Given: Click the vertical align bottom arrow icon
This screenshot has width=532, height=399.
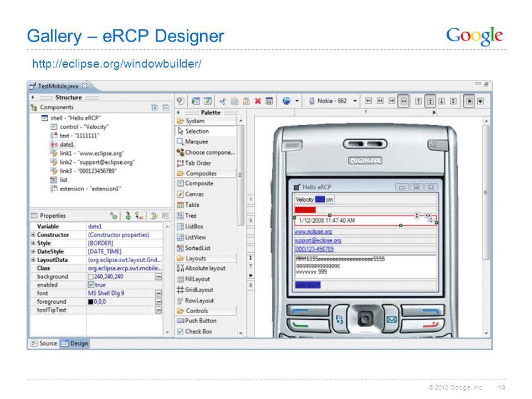Looking at the screenshot, I should point(442,101).
